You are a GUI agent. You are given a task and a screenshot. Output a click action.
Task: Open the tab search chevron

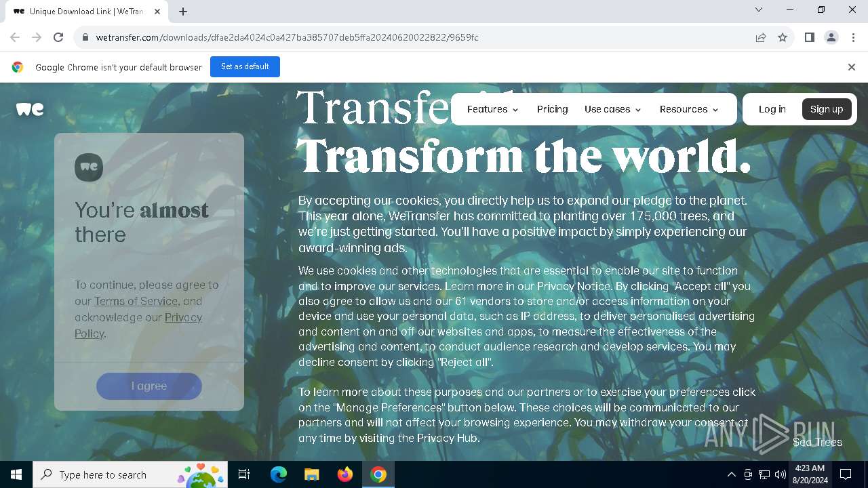[x=759, y=9]
